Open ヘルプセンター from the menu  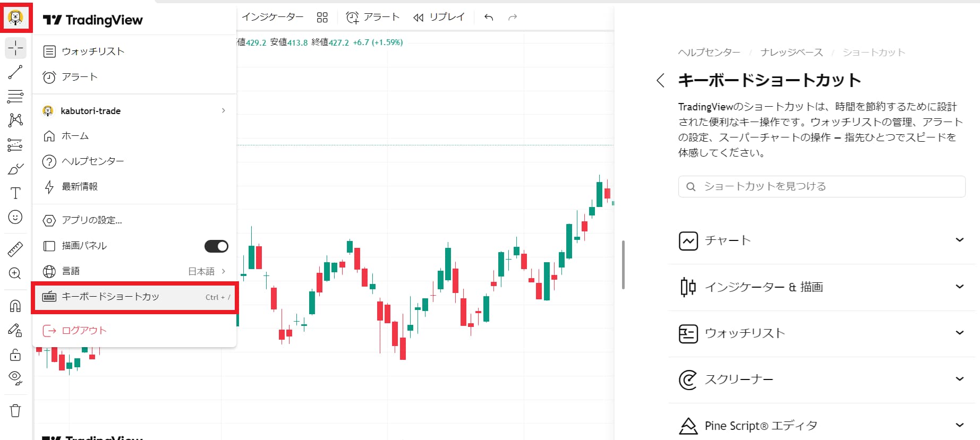point(93,161)
